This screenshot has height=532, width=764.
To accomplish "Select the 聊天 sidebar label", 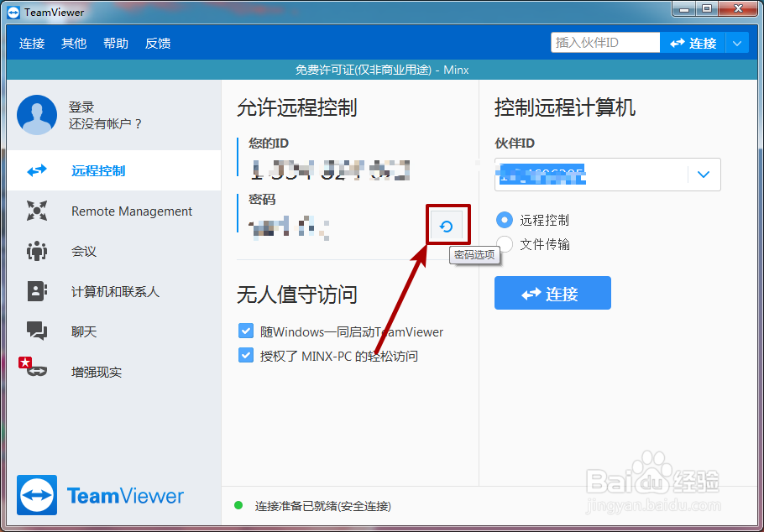I will pyautogui.click(x=84, y=331).
